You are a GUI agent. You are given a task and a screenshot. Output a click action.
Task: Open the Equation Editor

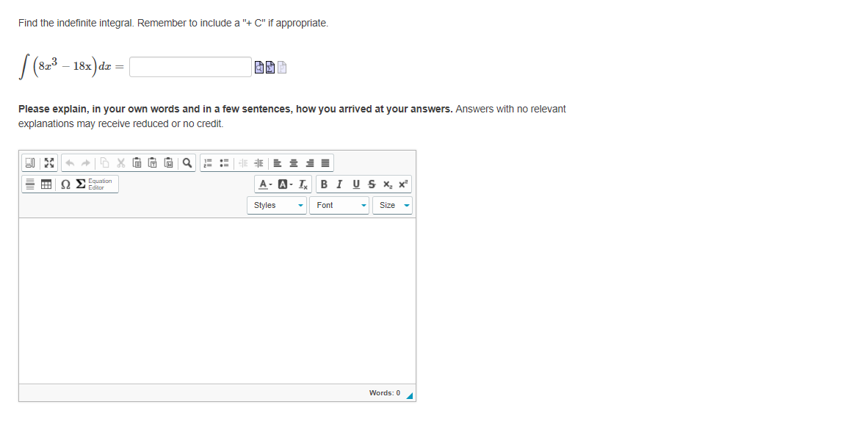point(95,184)
